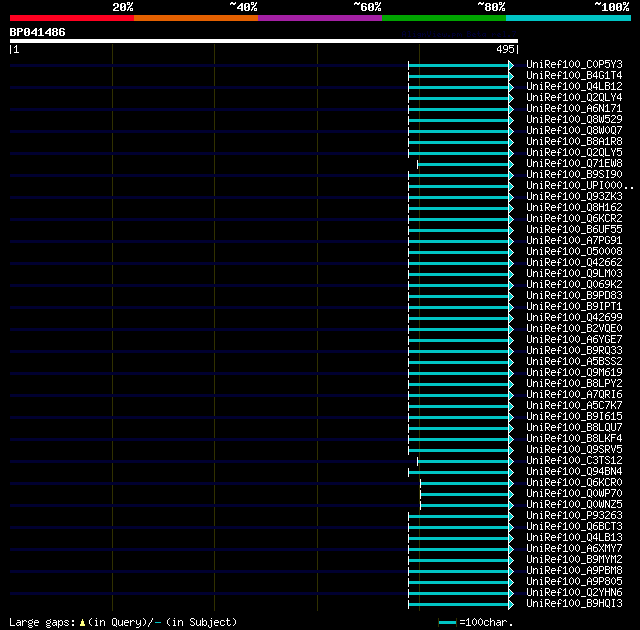Open the UniRef100_B9RQ33 entry
The image size is (640, 630).
(574, 351)
